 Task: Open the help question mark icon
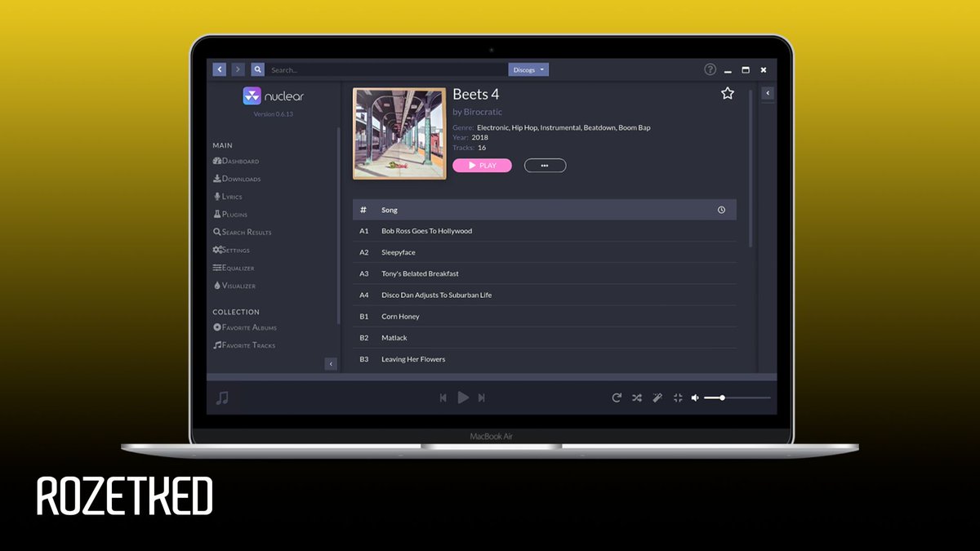710,69
